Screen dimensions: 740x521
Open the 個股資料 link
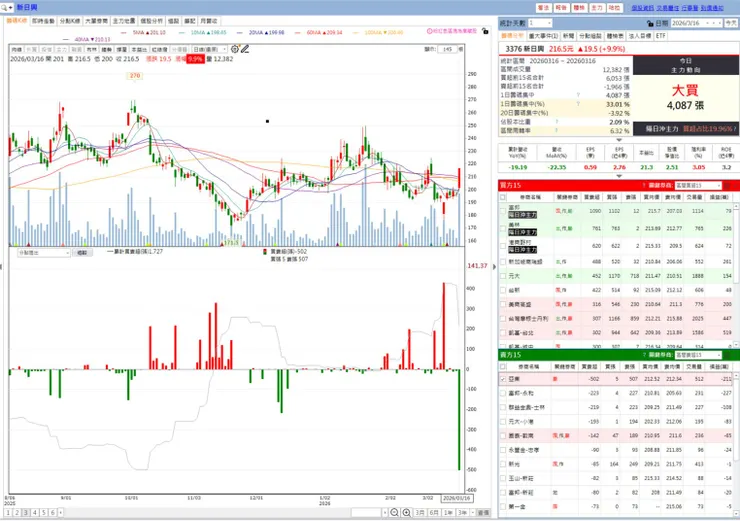click(x=642, y=8)
